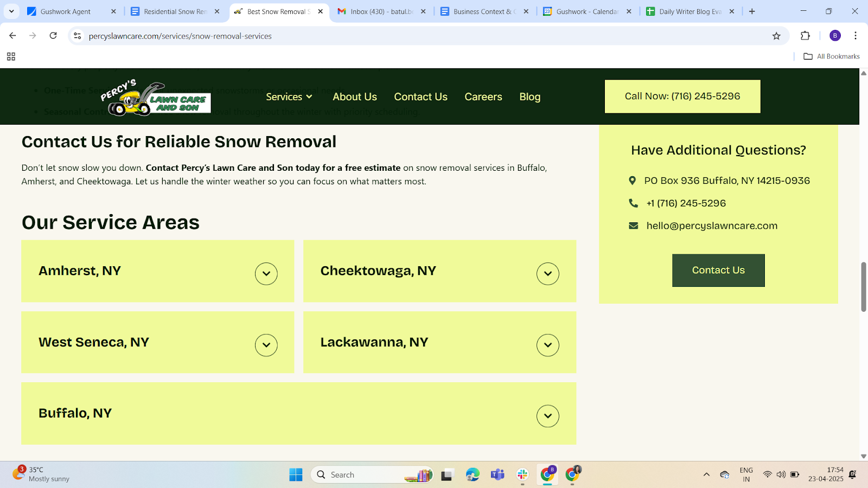Viewport: 868px width, 488px height.
Task: Open All Bookmarks folder
Action: point(832,56)
